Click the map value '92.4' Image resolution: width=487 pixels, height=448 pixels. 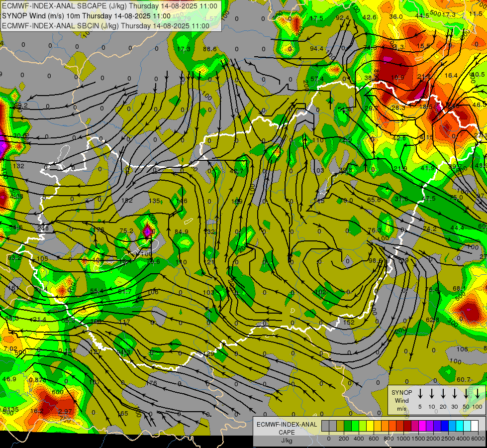(342, 18)
